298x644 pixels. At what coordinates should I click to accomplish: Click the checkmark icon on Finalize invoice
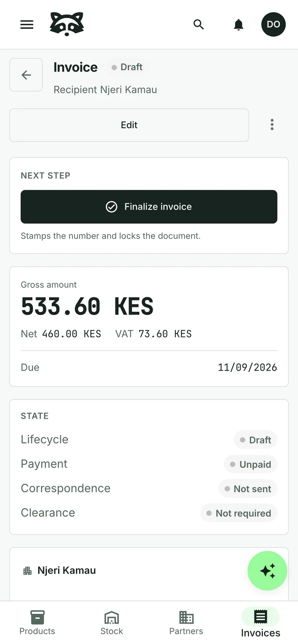pyautogui.click(x=111, y=207)
